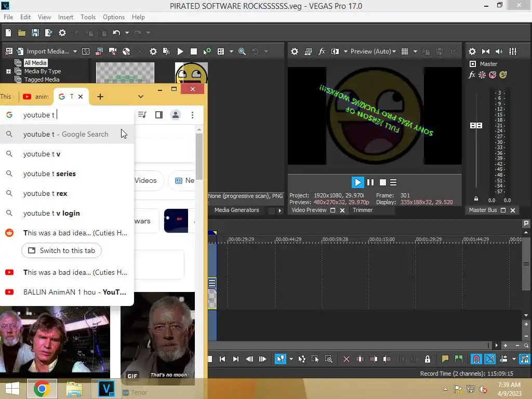Toggle Auto Preview in Project Media
Image resolution: width=532 pixels, height=399 pixels.
pos(207,51)
